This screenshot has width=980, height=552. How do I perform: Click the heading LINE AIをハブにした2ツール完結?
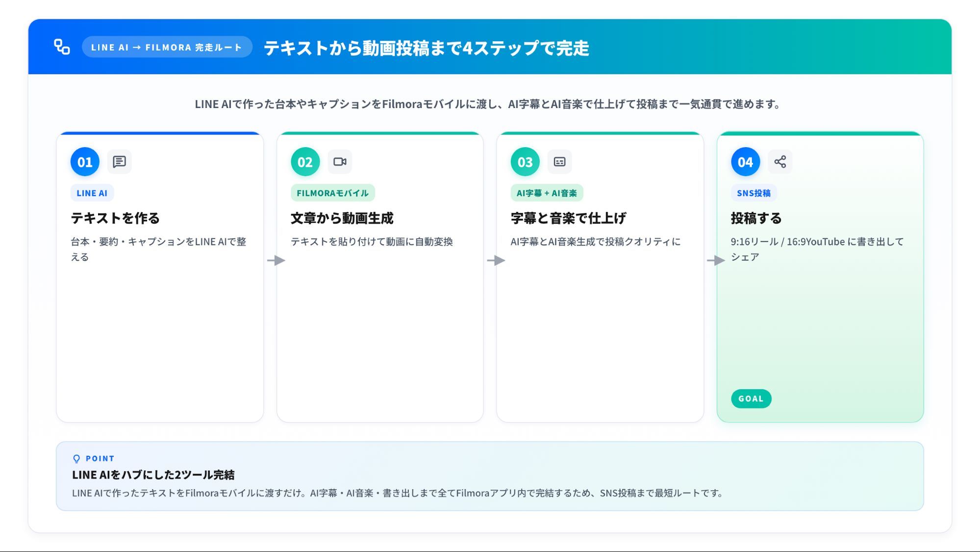point(153,474)
